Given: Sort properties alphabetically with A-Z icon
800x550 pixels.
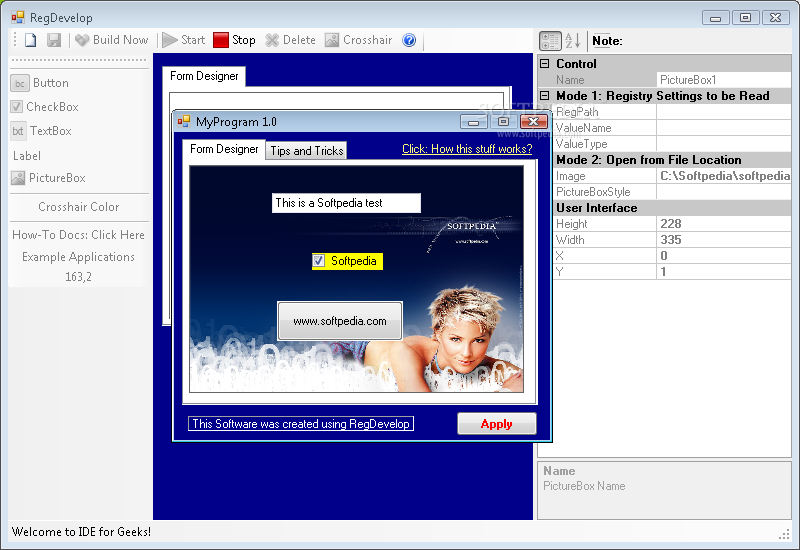Looking at the screenshot, I should (x=572, y=41).
